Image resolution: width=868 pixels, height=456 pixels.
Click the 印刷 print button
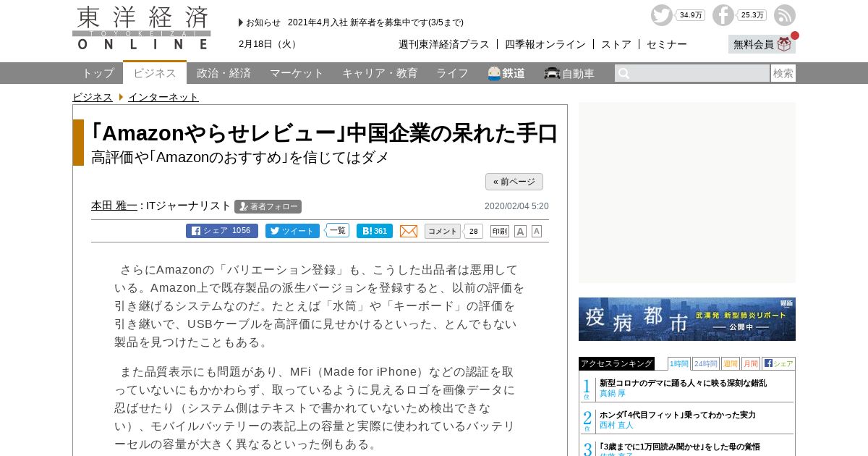(500, 231)
